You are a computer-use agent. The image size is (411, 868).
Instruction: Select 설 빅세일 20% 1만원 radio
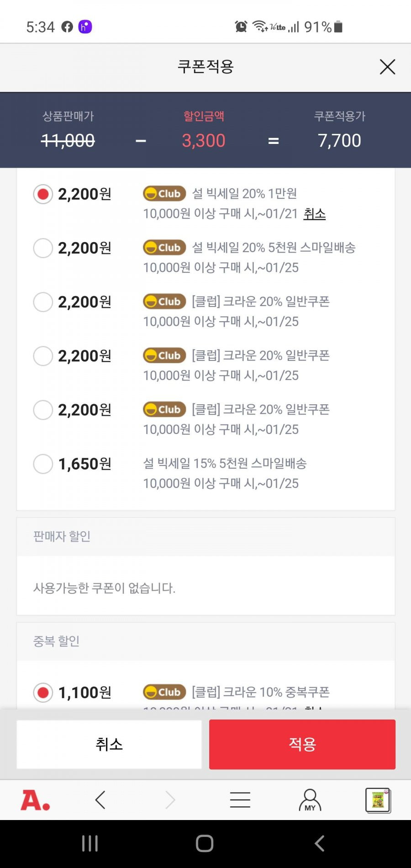[43, 194]
